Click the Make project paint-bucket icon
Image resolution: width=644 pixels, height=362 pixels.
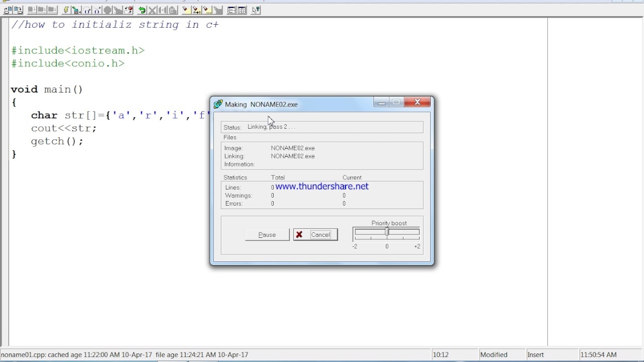click(76, 10)
